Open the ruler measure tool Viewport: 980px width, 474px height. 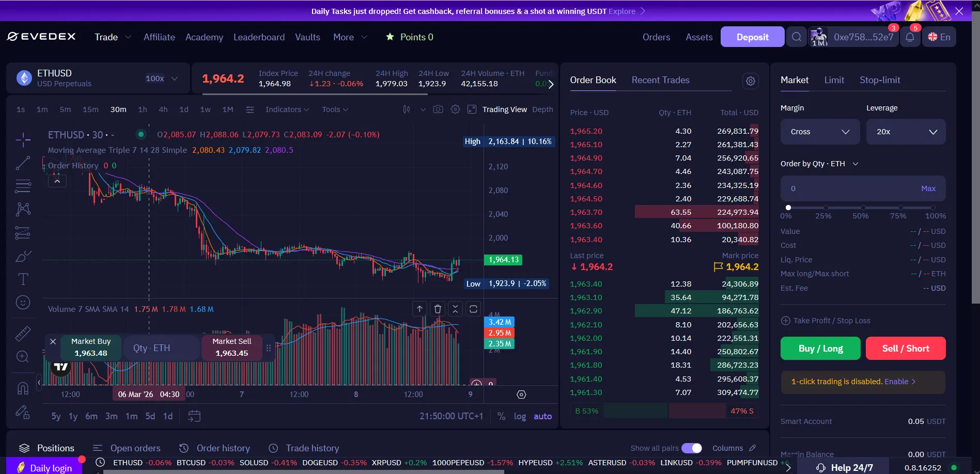point(23,334)
